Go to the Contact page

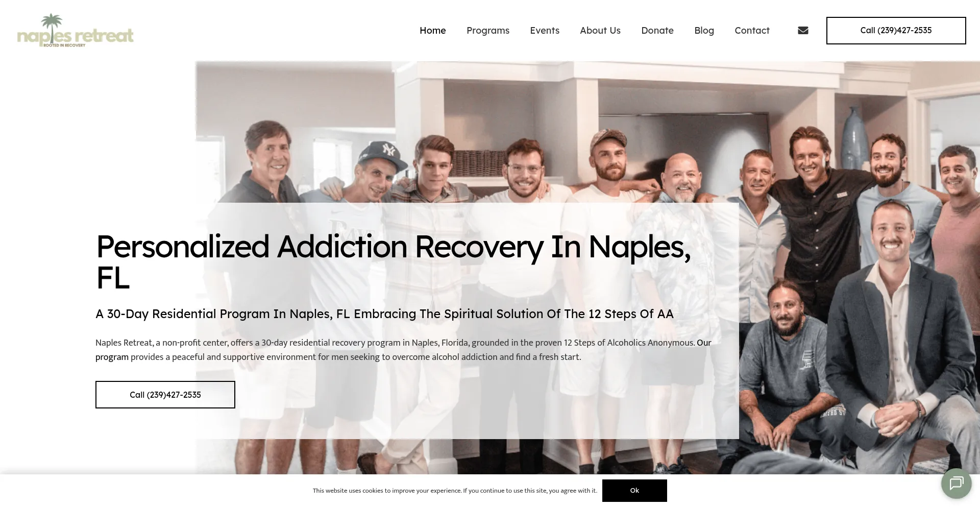(x=752, y=30)
